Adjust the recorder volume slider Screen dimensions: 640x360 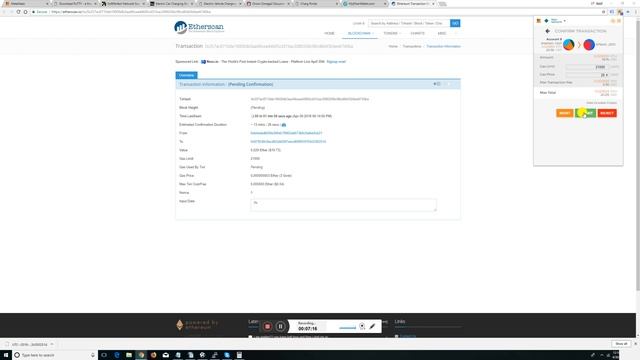(347, 327)
